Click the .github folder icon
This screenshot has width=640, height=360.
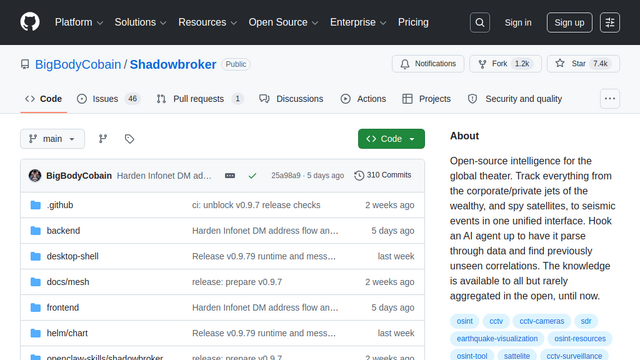tap(36, 205)
